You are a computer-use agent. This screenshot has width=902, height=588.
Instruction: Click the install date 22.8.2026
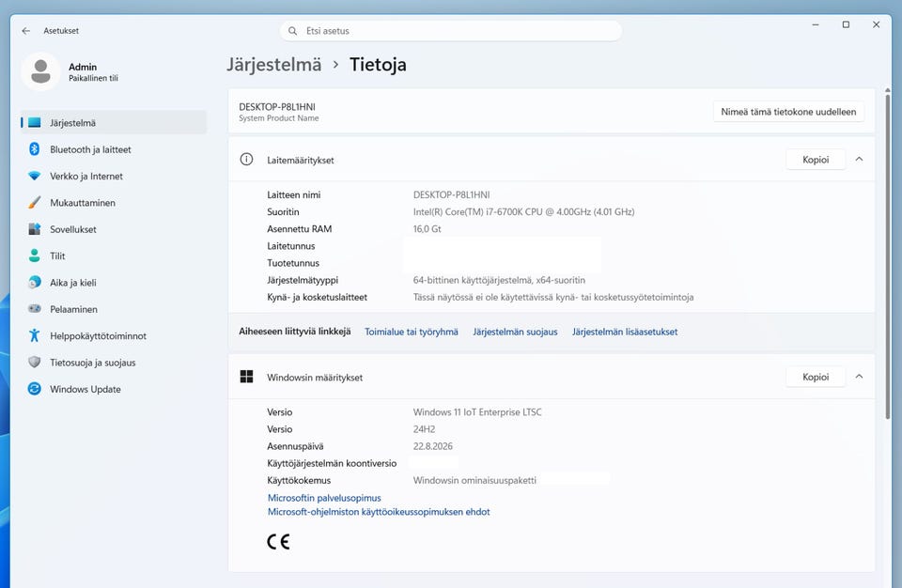432,446
